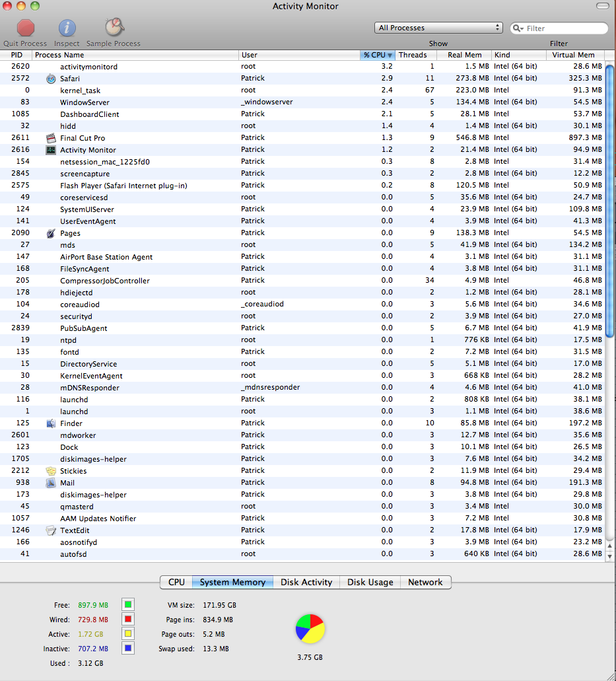Screen dimensions: 616x681
Task: Click the Sample Process icon
Action: coord(114,27)
